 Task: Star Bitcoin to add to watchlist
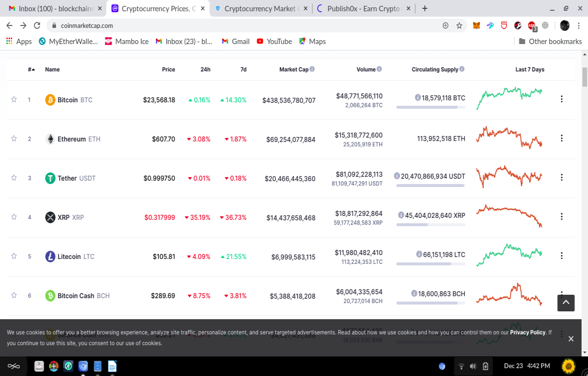pyautogui.click(x=14, y=99)
